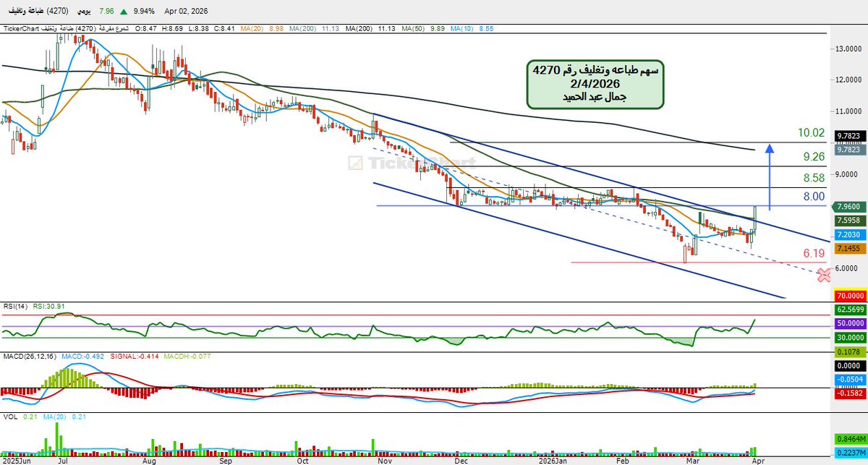Click the MACDH:-0.077 reading
Image resolution: width=868 pixels, height=465 pixels.
coord(187,357)
